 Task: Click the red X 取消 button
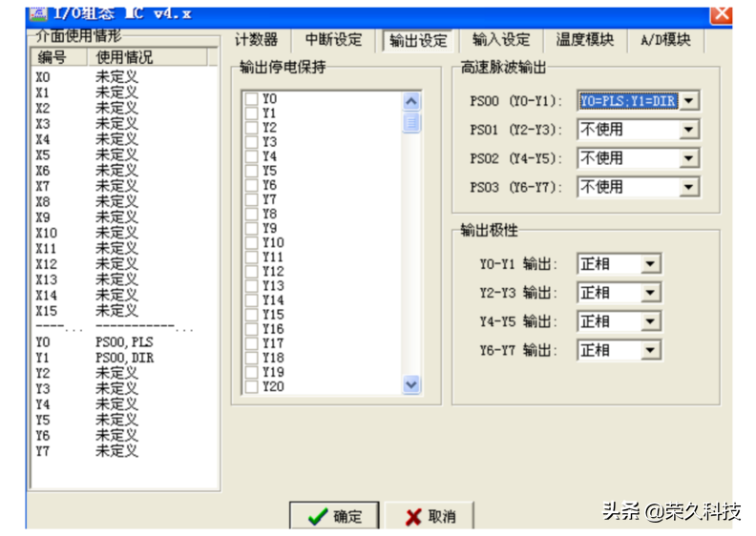(x=430, y=516)
